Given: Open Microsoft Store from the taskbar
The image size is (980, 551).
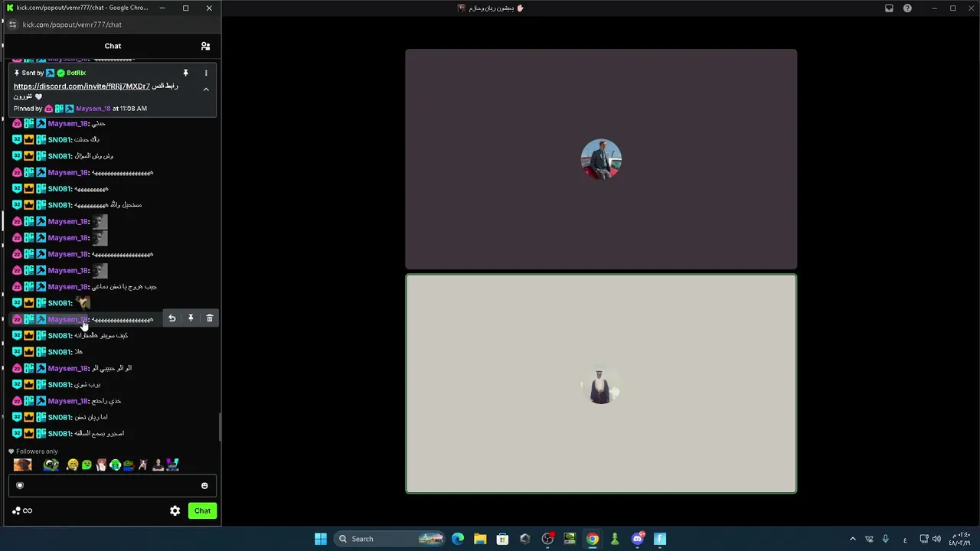Looking at the screenshot, I should [502, 539].
